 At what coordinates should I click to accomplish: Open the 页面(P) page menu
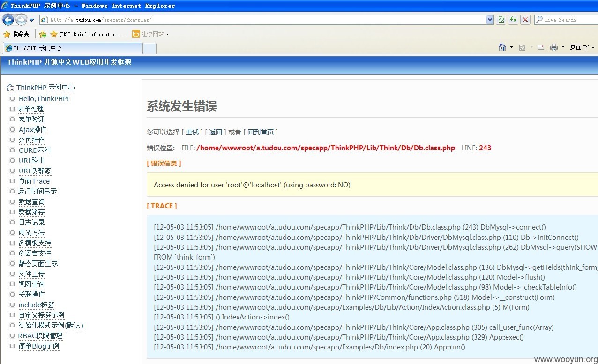(582, 47)
